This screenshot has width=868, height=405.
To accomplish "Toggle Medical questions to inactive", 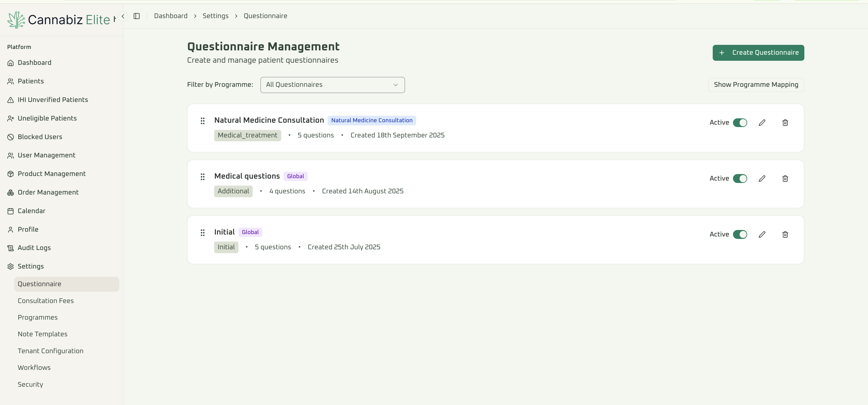I will [x=740, y=178].
